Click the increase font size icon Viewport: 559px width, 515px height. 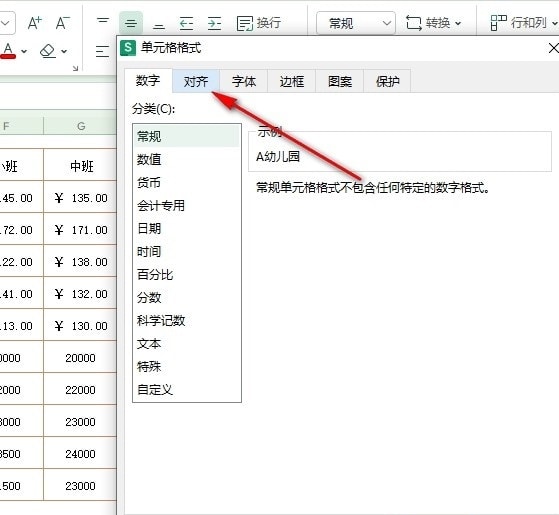click(35, 23)
